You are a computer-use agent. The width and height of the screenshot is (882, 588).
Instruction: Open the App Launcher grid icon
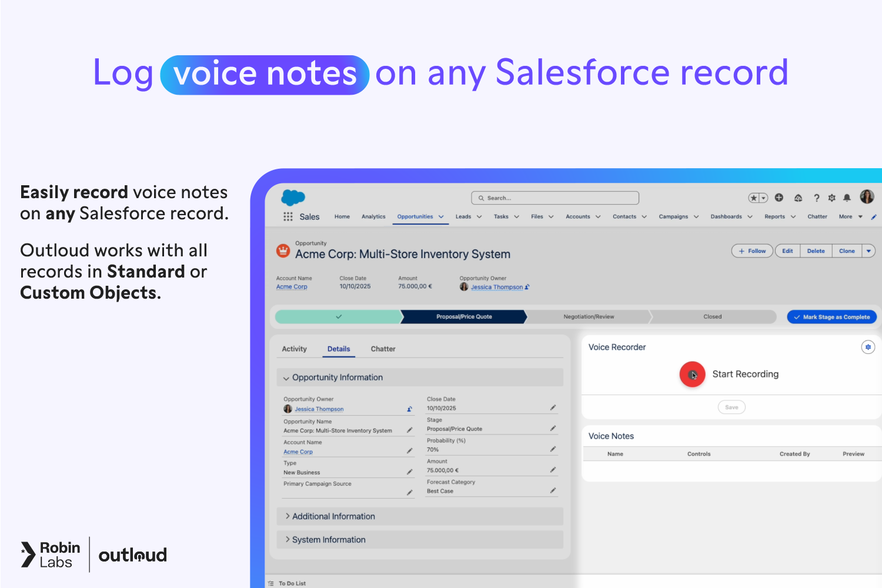(x=288, y=216)
